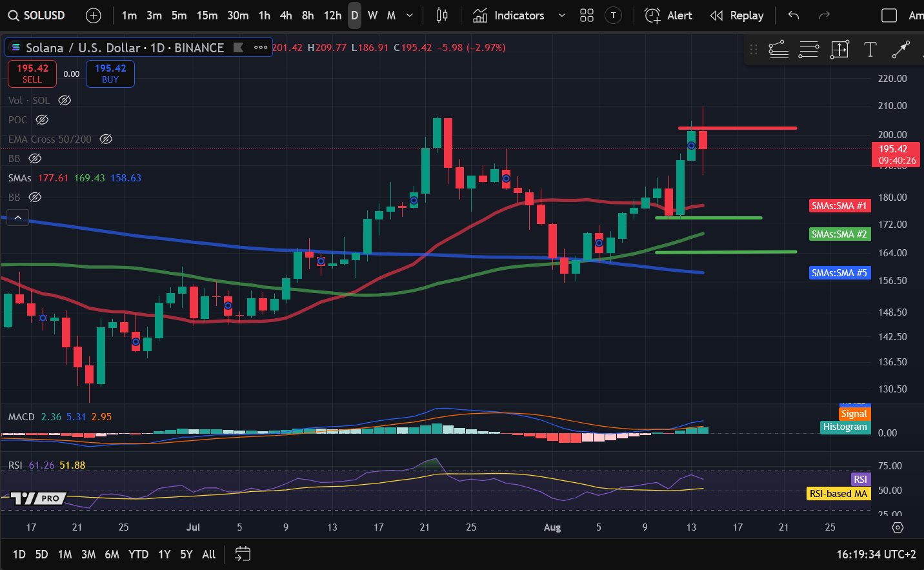Select the SMAs indicator legend label
The height and width of the screenshot is (570, 924).
20,178
